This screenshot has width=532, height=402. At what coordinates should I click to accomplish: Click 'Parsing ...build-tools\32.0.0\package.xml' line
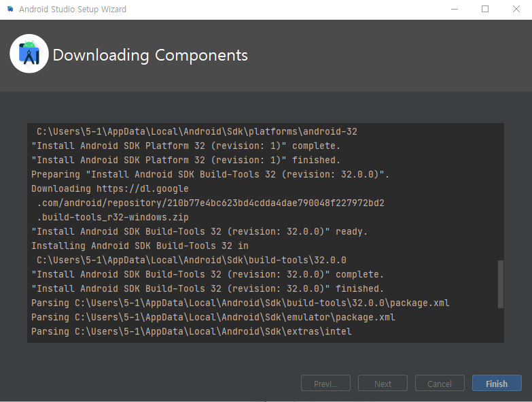pyautogui.click(x=241, y=303)
